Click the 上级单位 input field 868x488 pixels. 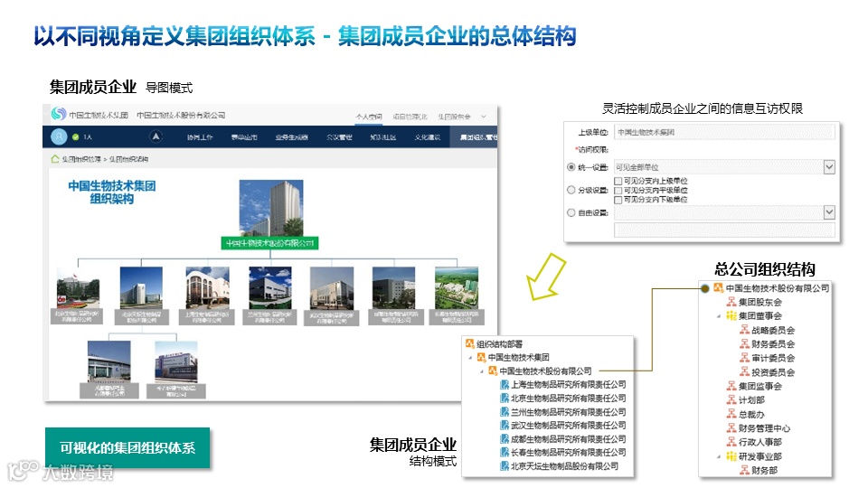pos(724,132)
